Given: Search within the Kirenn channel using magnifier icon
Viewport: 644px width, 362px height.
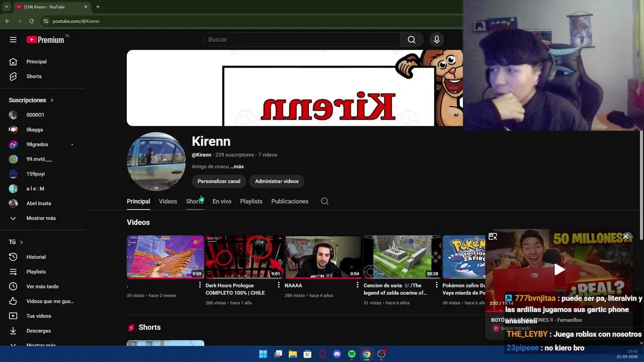Looking at the screenshot, I should (325, 201).
